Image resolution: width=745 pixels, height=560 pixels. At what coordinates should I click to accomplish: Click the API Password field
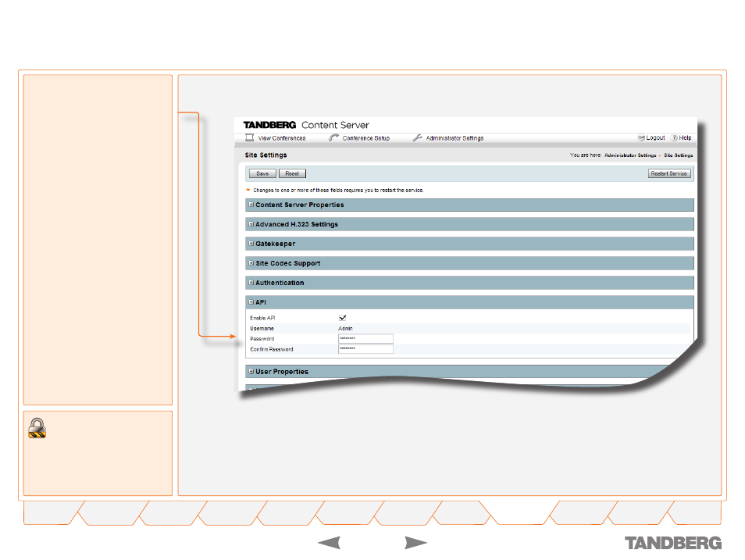[365, 338]
